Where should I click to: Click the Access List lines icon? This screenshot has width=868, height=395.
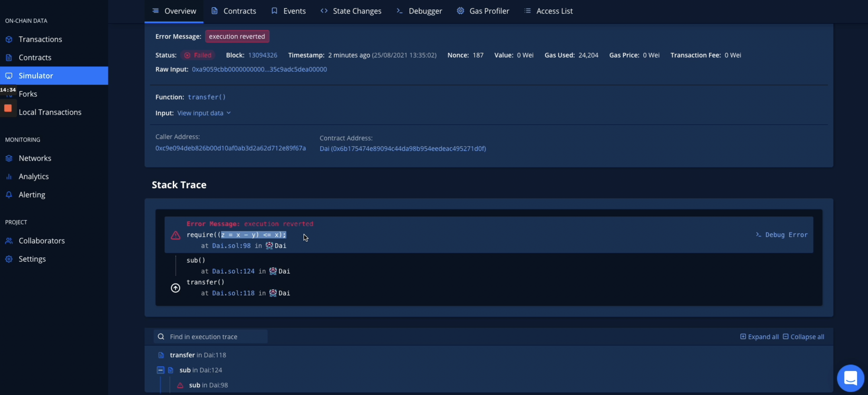528,11
